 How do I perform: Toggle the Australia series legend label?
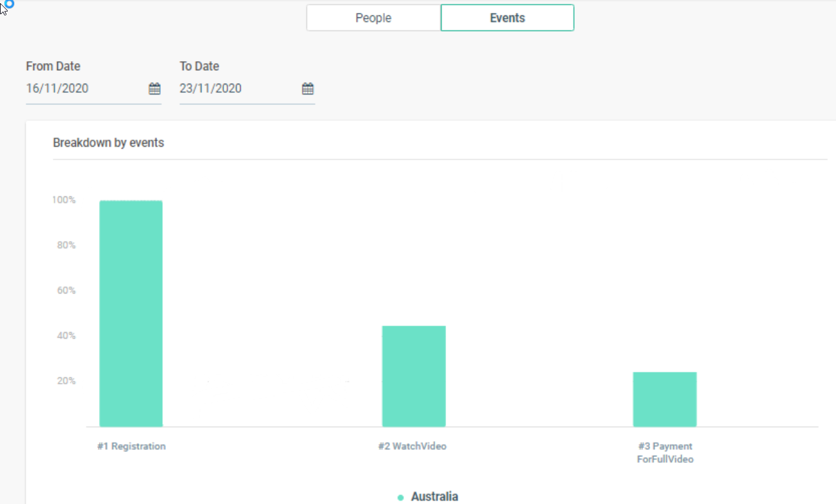tap(434, 497)
